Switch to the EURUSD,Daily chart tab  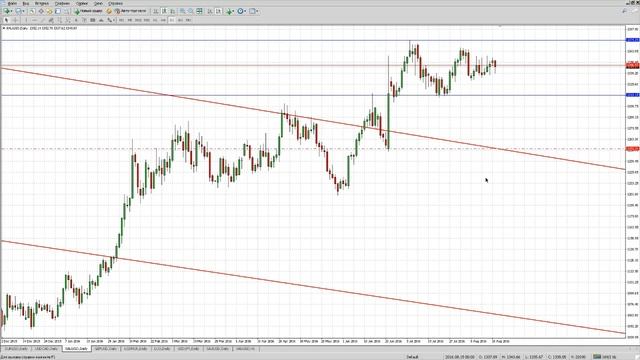coord(16,349)
